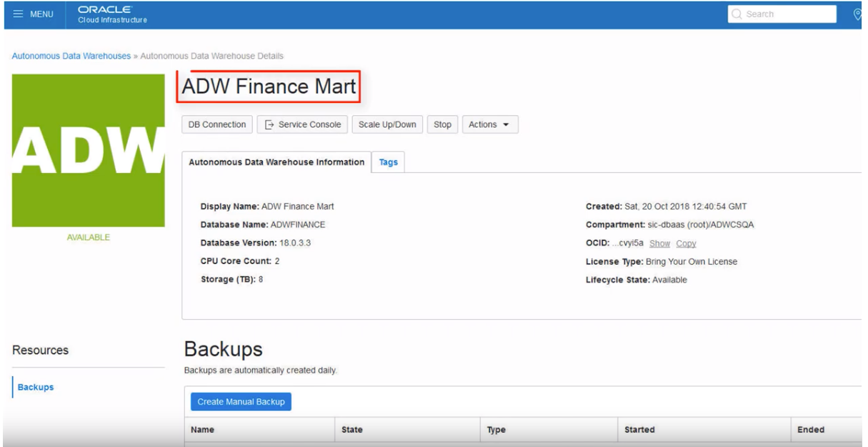Click the Scale Up/Down button
The image size is (868, 447).
(x=387, y=124)
